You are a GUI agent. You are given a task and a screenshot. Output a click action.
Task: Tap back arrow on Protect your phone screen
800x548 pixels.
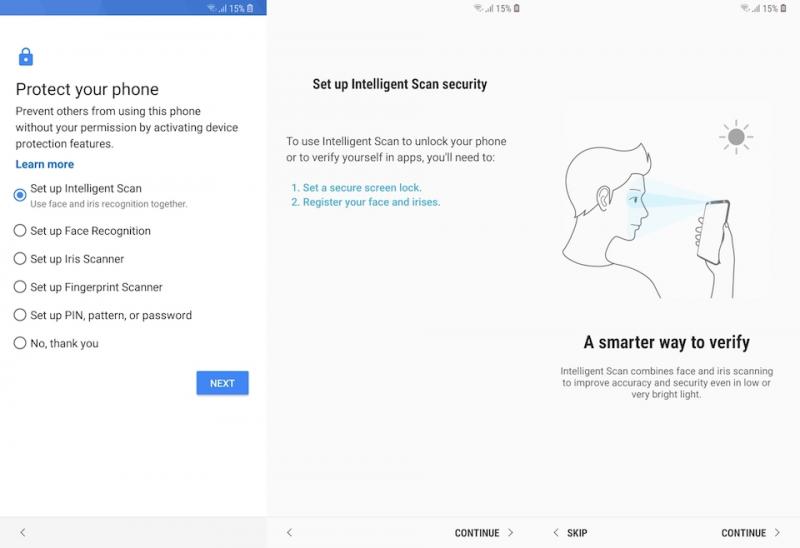click(x=22, y=532)
